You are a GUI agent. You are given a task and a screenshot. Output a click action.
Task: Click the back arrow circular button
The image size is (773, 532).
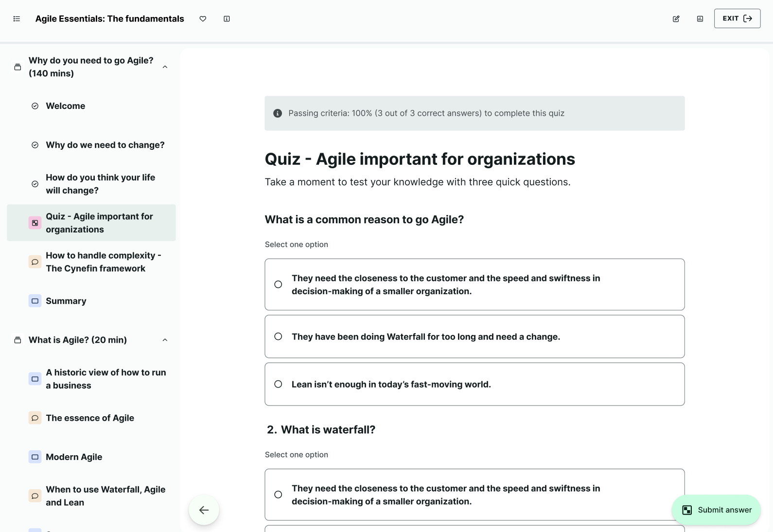pos(204,510)
